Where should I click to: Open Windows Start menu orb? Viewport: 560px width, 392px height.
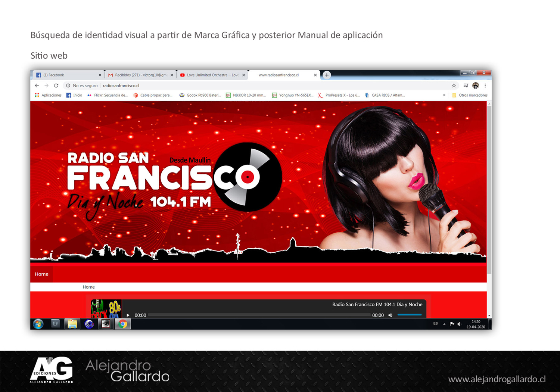tap(38, 324)
